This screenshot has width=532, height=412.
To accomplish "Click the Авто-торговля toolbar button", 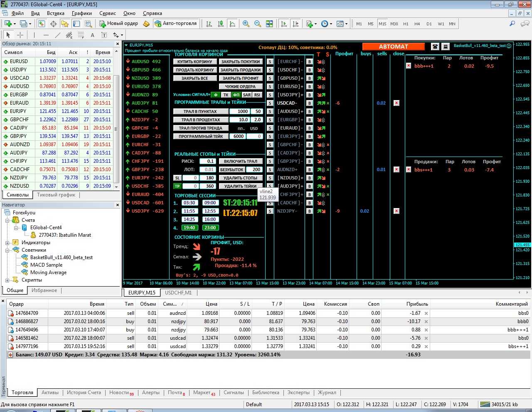I will click(175, 24).
